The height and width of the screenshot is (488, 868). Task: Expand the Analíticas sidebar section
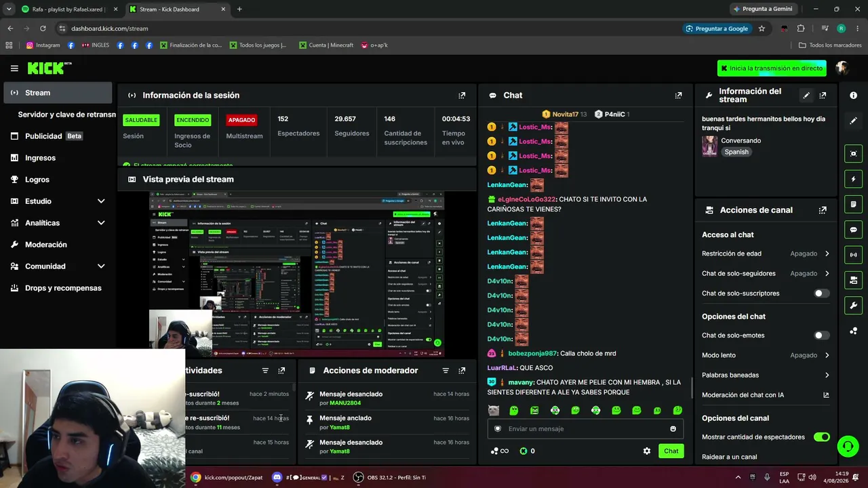[x=101, y=223]
